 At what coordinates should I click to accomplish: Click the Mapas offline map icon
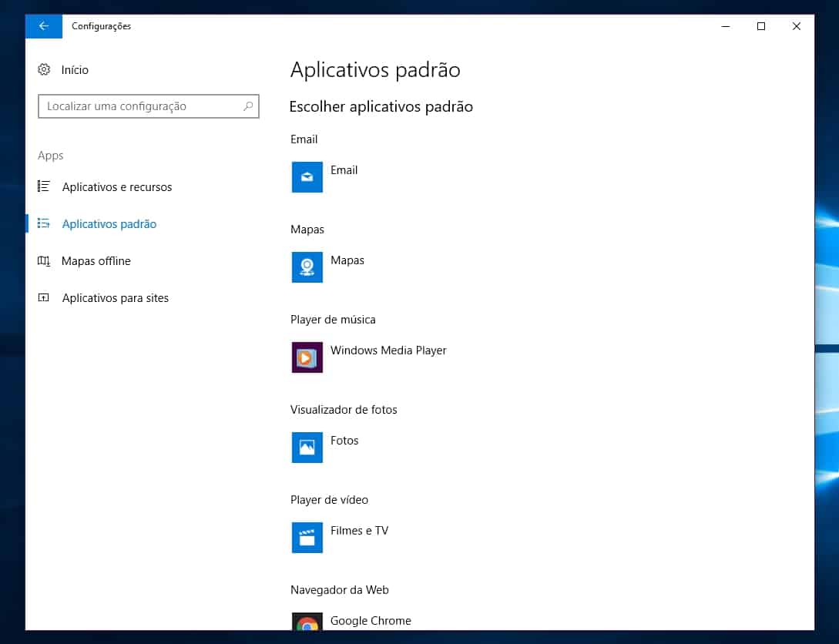tap(44, 261)
